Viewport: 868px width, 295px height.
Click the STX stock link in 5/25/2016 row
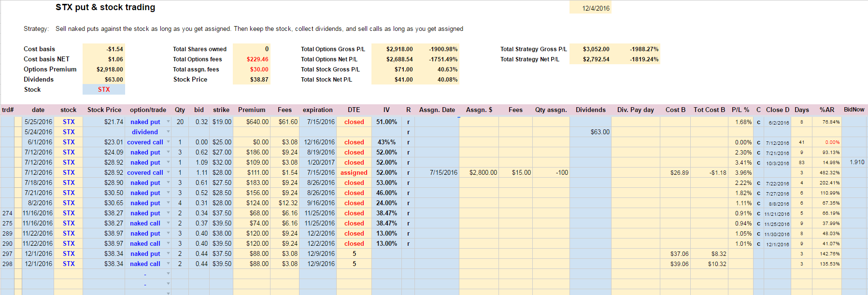69,122
